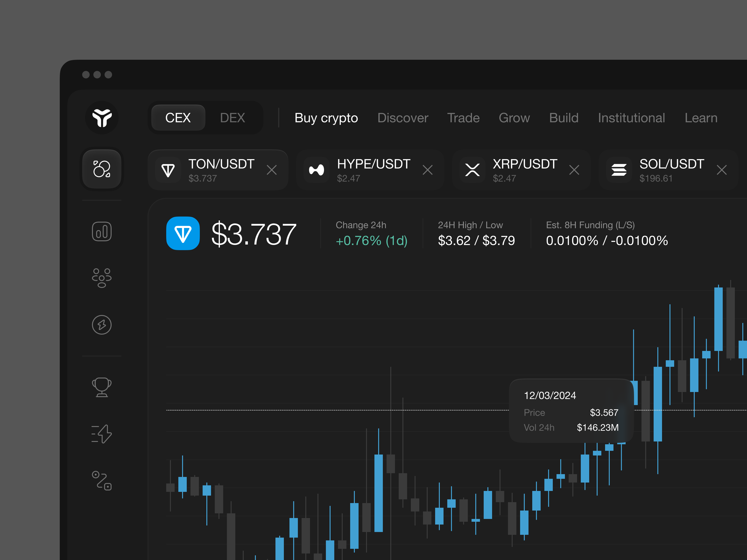Click the TON token logo beside the price
Image resolution: width=747 pixels, height=560 pixels.
tap(183, 233)
